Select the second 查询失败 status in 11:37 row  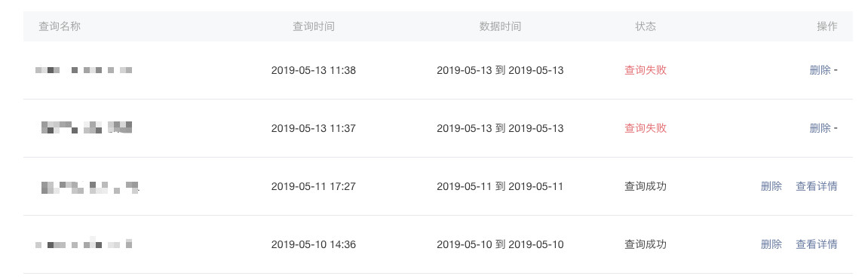646,128
